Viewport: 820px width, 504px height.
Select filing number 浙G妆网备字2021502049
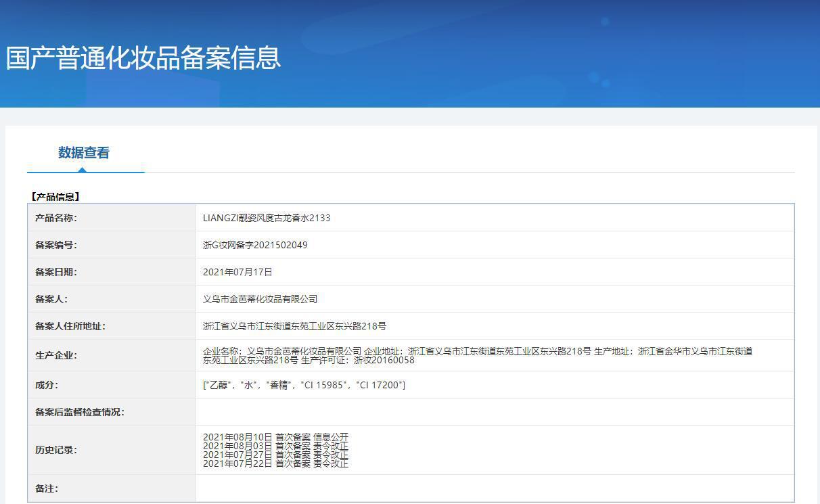(255, 245)
